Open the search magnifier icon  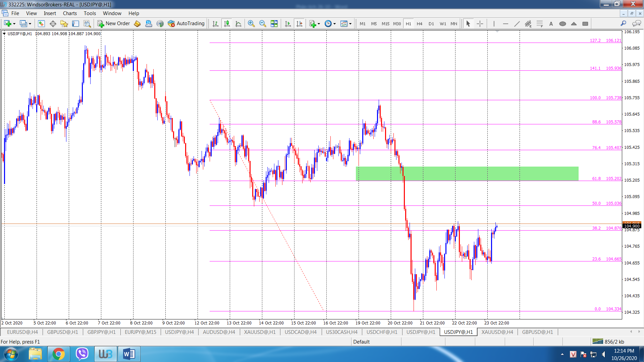tap(623, 23)
